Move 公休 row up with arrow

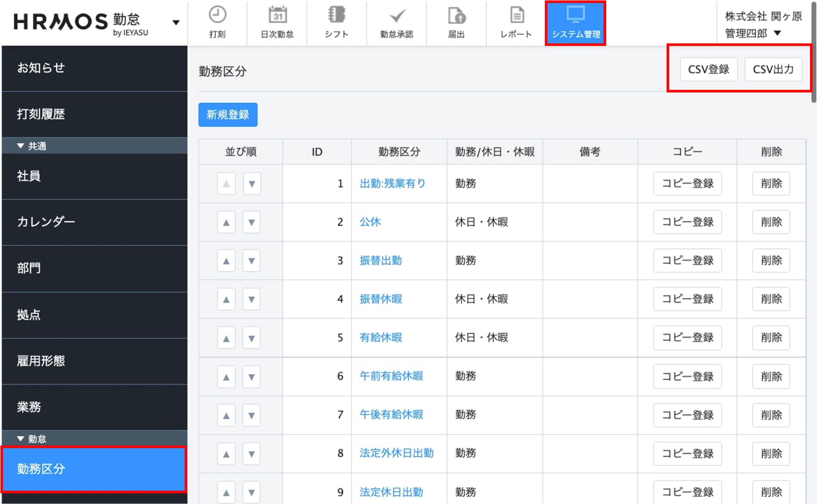click(226, 222)
